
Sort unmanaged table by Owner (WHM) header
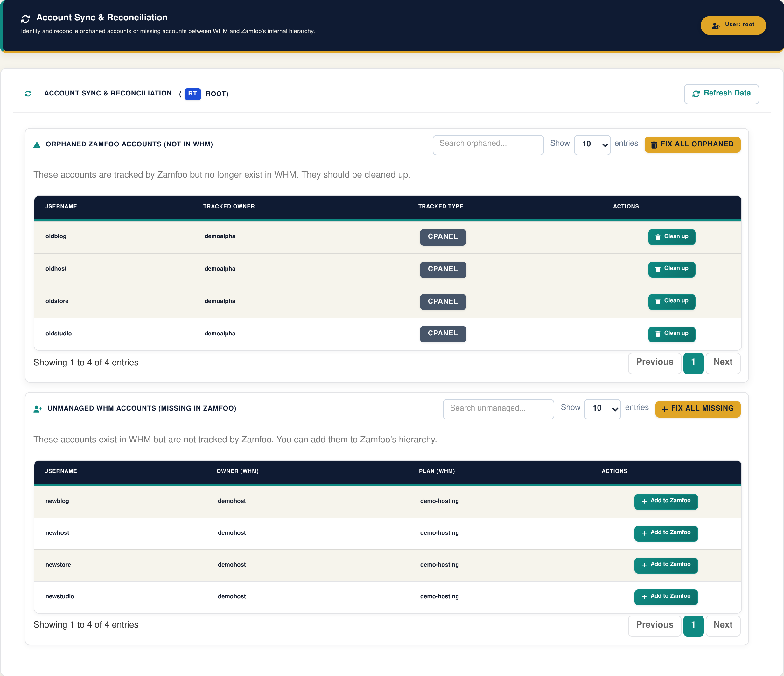point(238,471)
